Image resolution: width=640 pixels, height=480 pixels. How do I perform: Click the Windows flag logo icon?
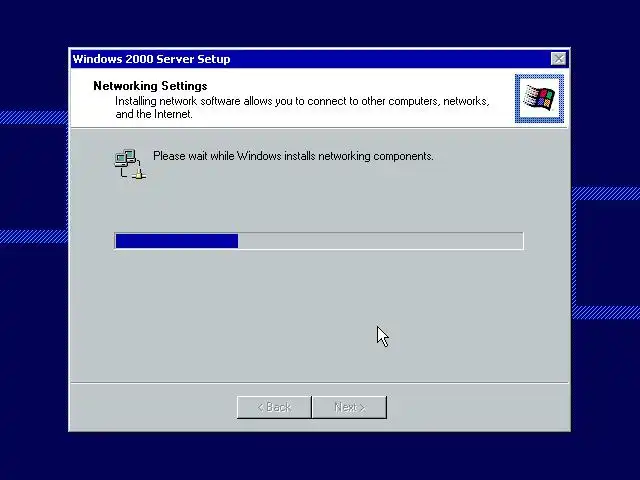point(539,98)
